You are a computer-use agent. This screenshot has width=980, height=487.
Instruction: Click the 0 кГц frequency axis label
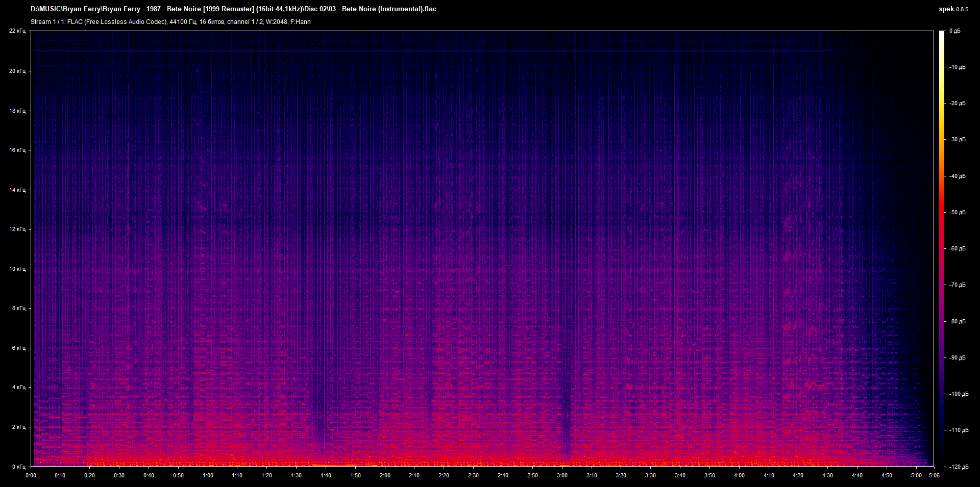[x=19, y=467]
